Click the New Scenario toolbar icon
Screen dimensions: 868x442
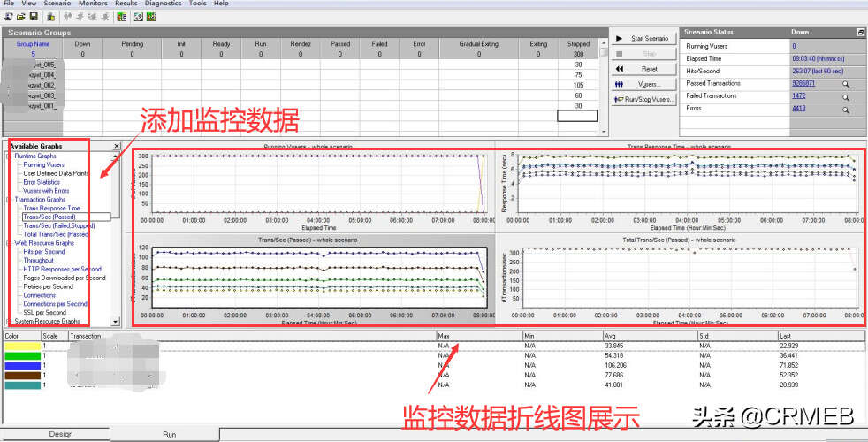coord(8,17)
